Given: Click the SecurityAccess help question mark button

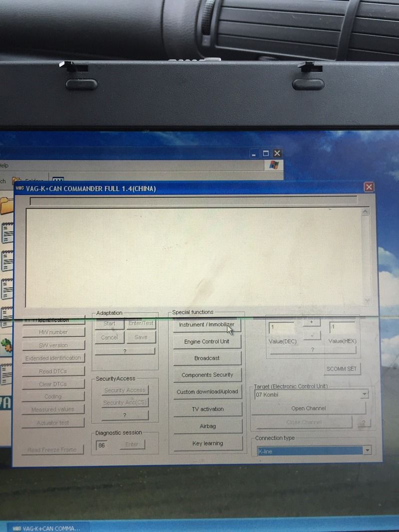Looking at the screenshot, I should (x=125, y=416).
